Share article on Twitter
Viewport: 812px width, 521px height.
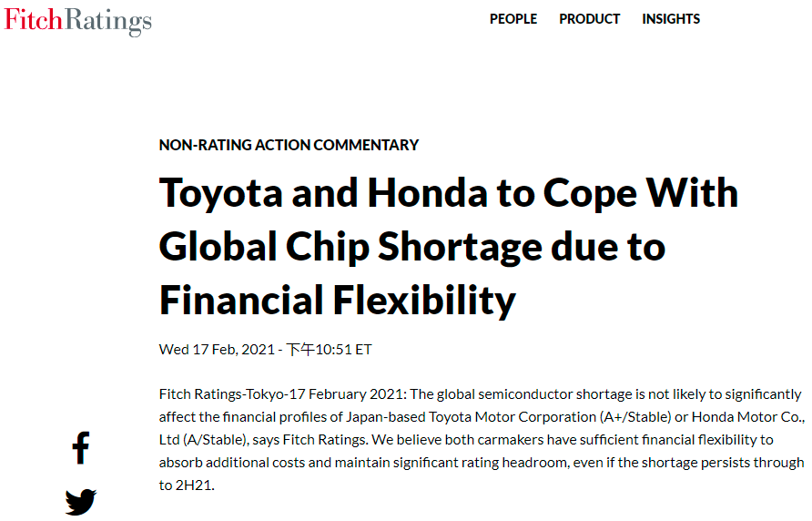81,502
